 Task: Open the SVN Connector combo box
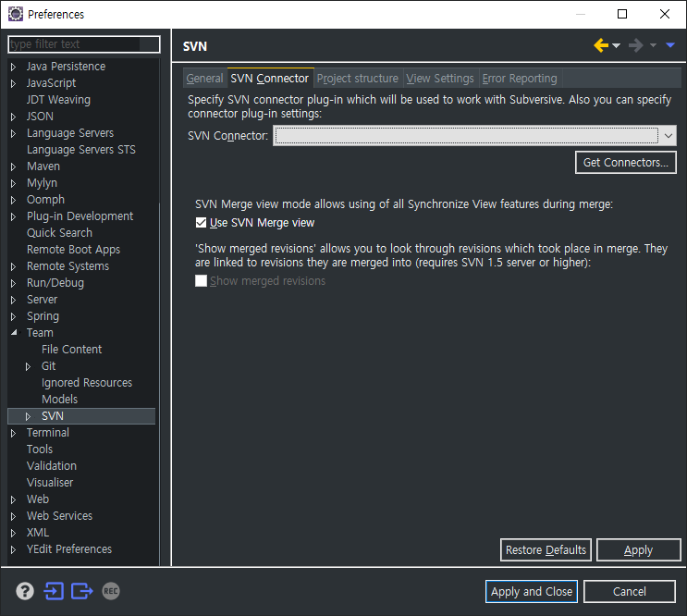coord(474,136)
